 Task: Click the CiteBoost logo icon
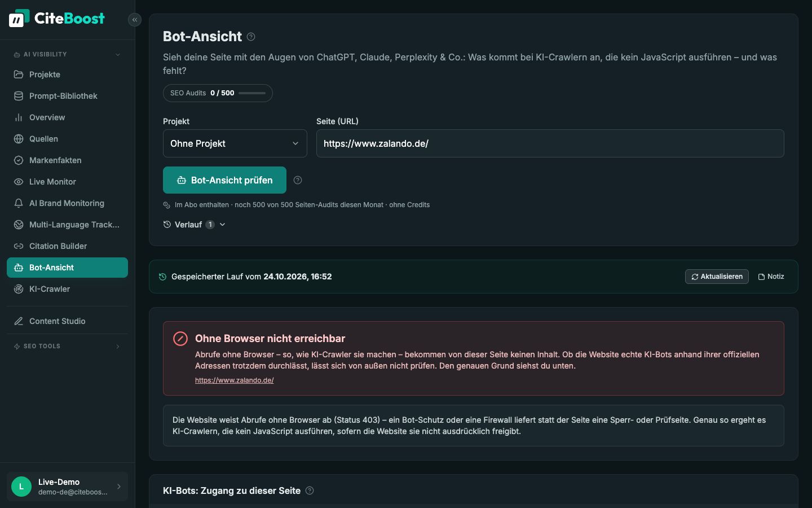pyautogui.click(x=19, y=19)
